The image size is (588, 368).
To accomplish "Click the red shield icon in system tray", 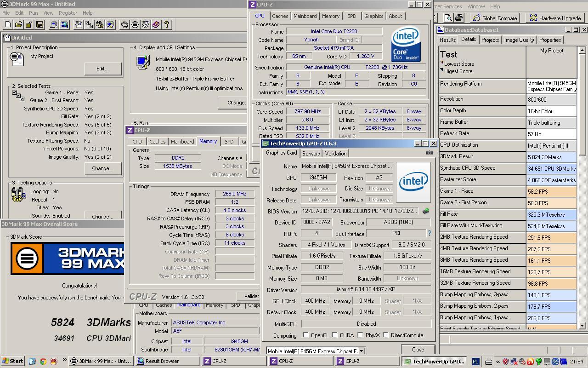I will [x=505, y=362].
